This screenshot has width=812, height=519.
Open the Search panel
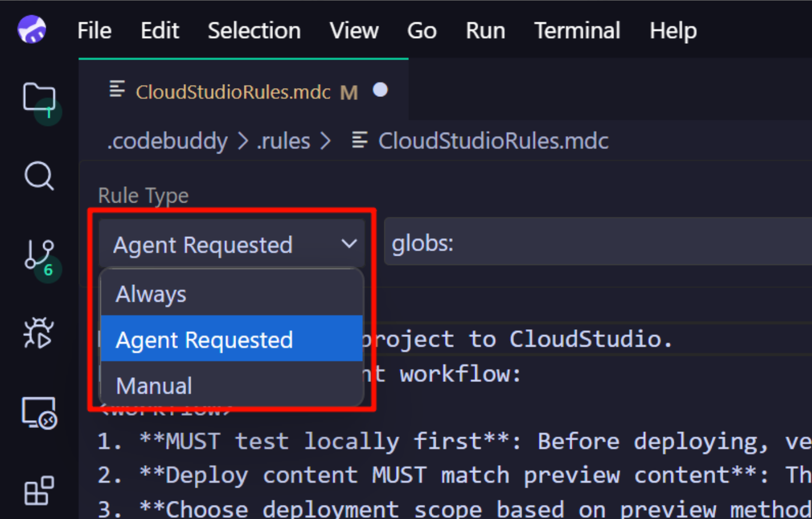tap(39, 176)
